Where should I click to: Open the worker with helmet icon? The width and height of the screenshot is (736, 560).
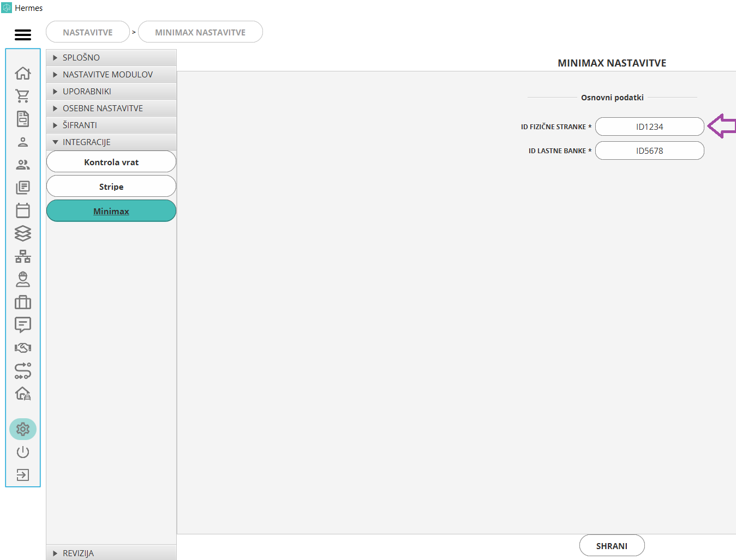pyautogui.click(x=23, y=279)
